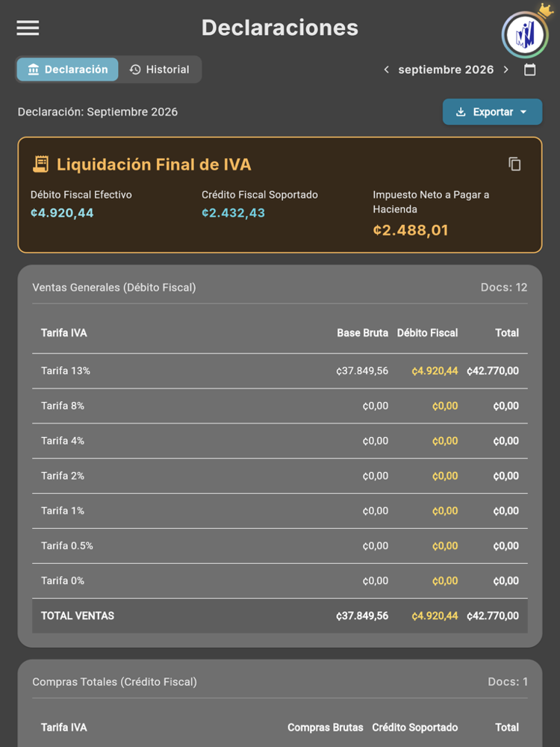The width and height of the screenshot is (560, 747).
Task: Click the septiembre 2026 month label
Action: point(446,70)
